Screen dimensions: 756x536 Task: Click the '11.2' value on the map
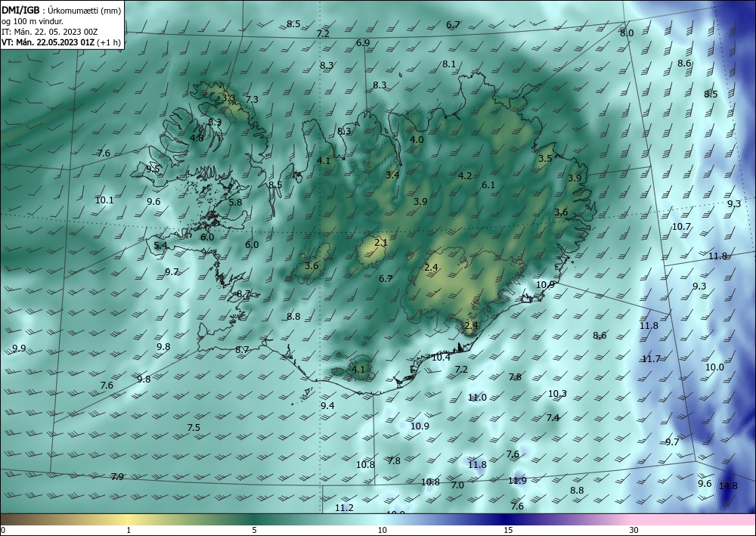344,507
